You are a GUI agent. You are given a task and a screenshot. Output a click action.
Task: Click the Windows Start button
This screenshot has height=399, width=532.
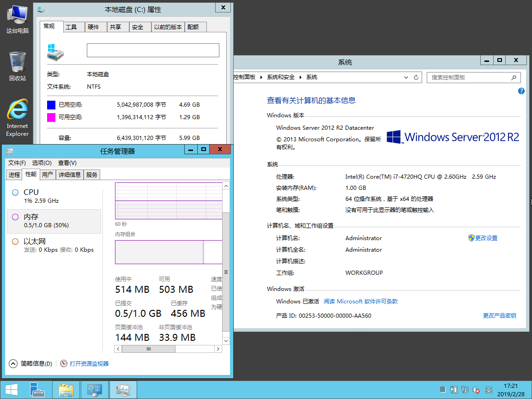click(12, 390)
